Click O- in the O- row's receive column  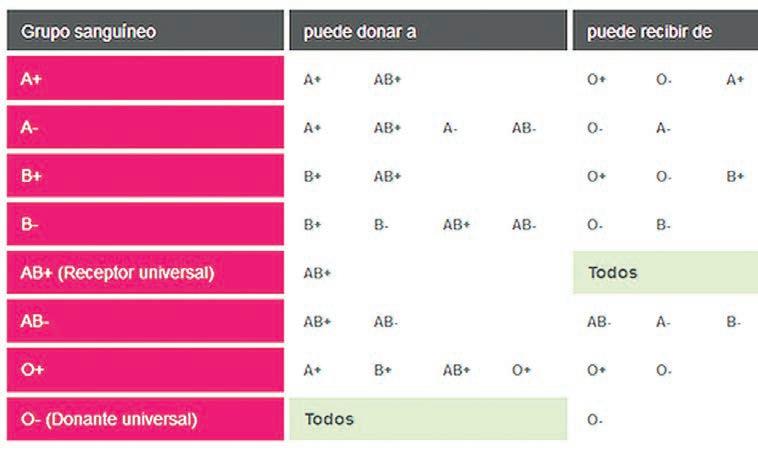point(595,420)
